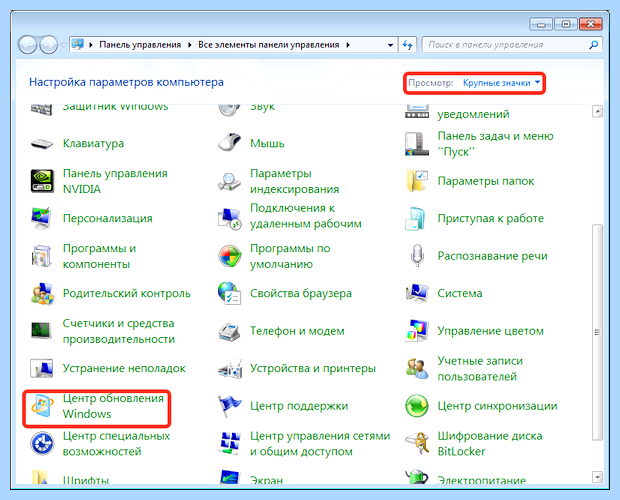Click the Программы по умолчанию icon

tap(229, 256)
